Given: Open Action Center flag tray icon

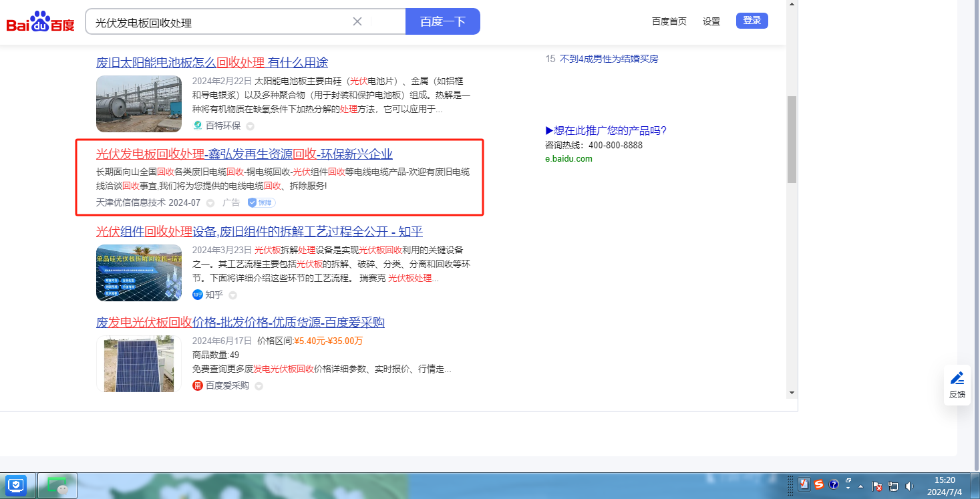Looking at the screenshot, I should tap(878, 486).
